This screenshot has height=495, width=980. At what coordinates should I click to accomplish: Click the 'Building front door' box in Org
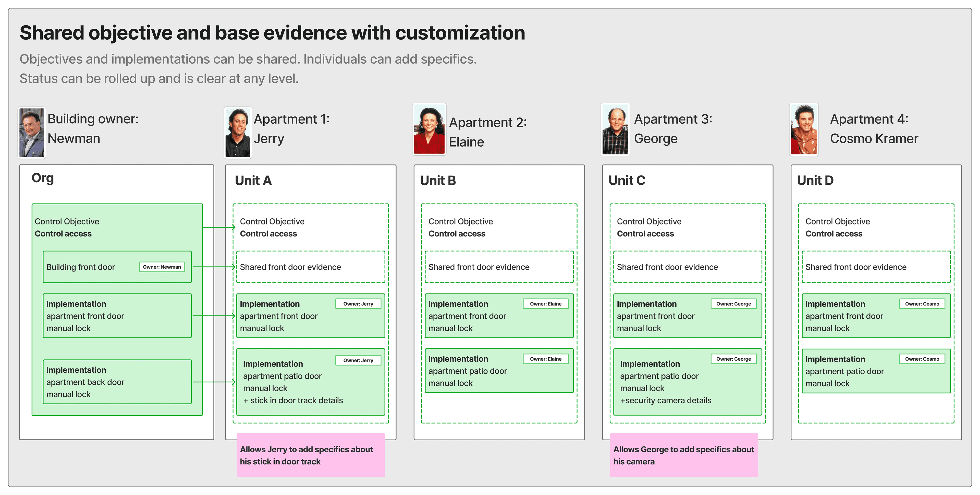117,267
